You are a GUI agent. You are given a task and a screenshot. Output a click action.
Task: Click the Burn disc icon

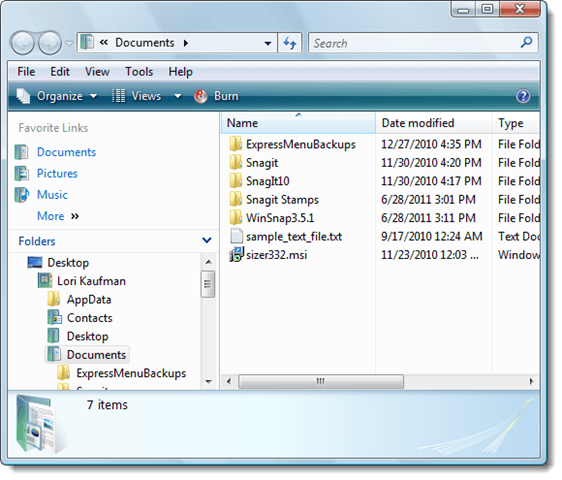(201, 96)
